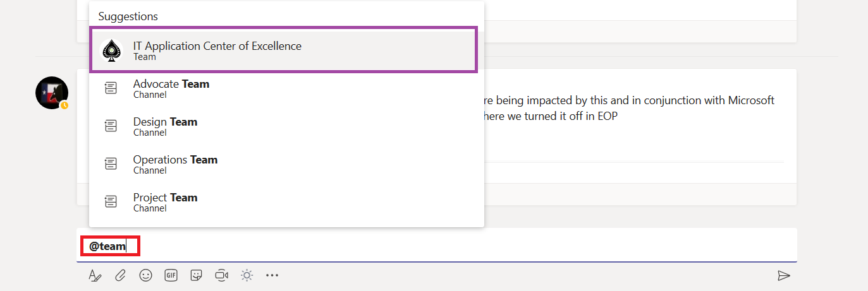Click the author's away status badge
The image size is (868, 291).
click(x=64, y=105)
